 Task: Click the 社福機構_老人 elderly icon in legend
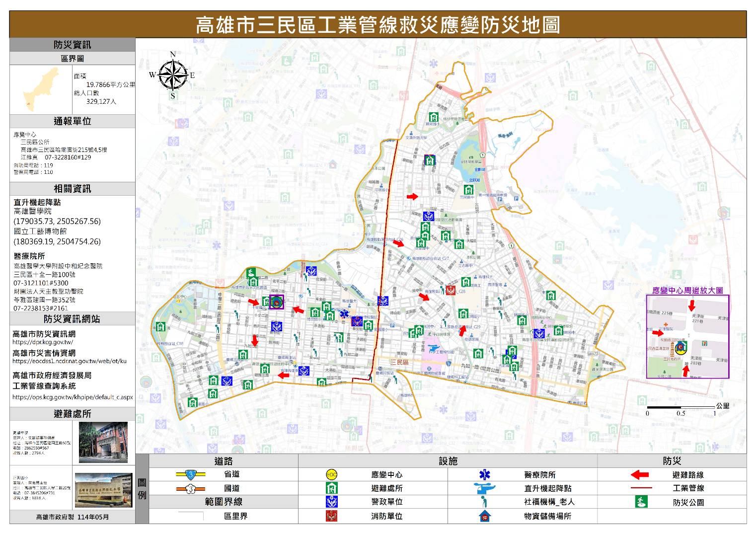pos(484,502)
